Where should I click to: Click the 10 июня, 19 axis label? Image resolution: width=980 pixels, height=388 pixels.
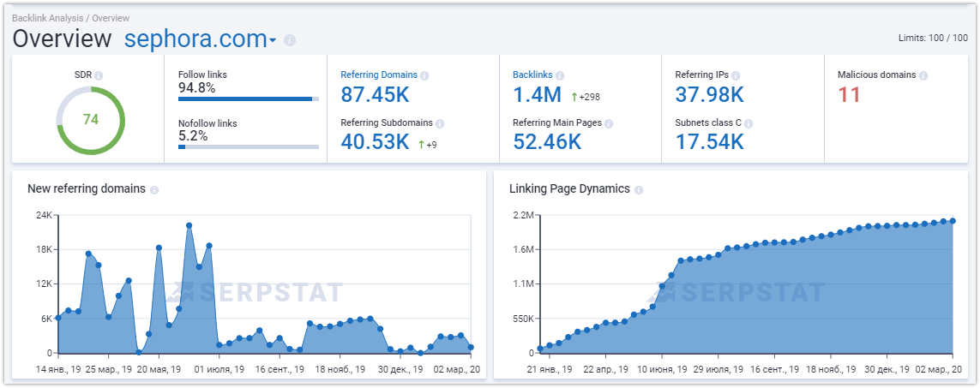click(662, 369)
